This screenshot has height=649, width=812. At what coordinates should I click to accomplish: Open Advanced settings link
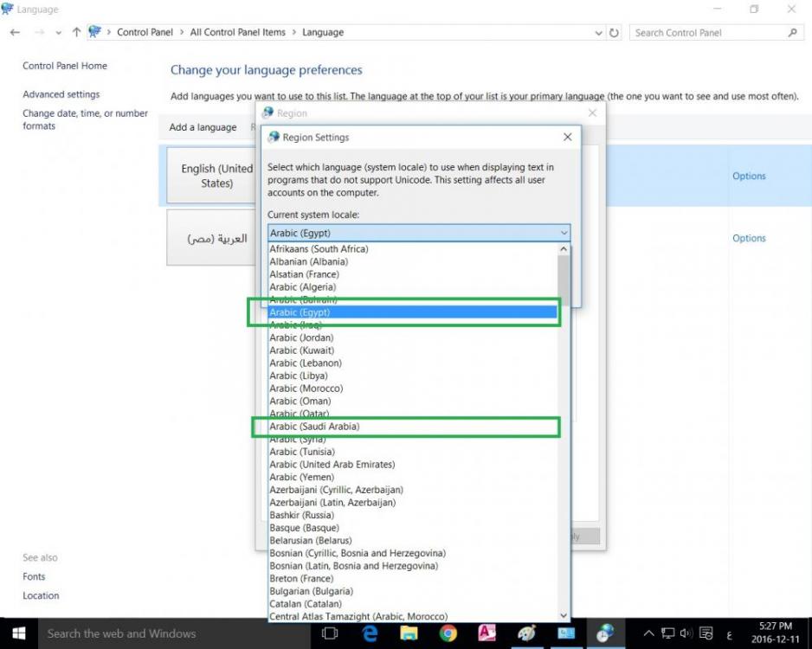(61, 94)
